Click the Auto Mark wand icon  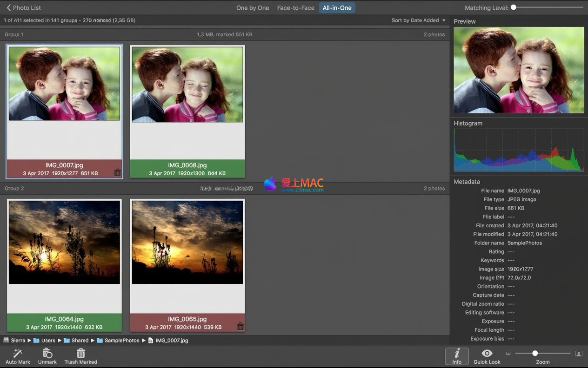[18, 353]
